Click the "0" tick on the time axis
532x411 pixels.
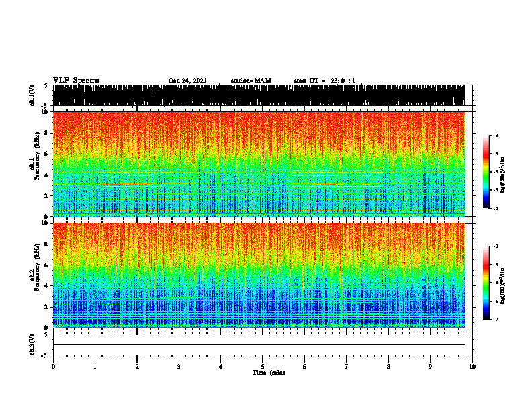tap(53, 367)
